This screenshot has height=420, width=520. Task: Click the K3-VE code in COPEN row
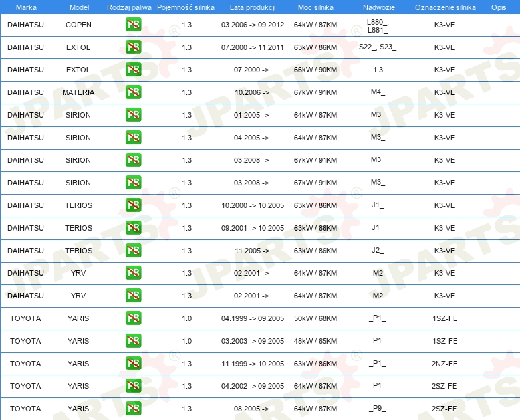[x=444, y=25]
